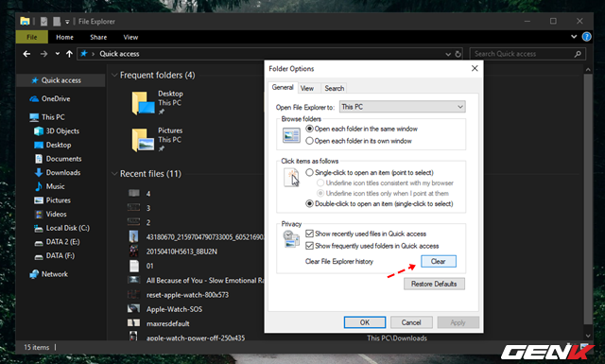Open the View ribbon tab
Viewport: 605px width, 364px height.
tap(130, 37)
